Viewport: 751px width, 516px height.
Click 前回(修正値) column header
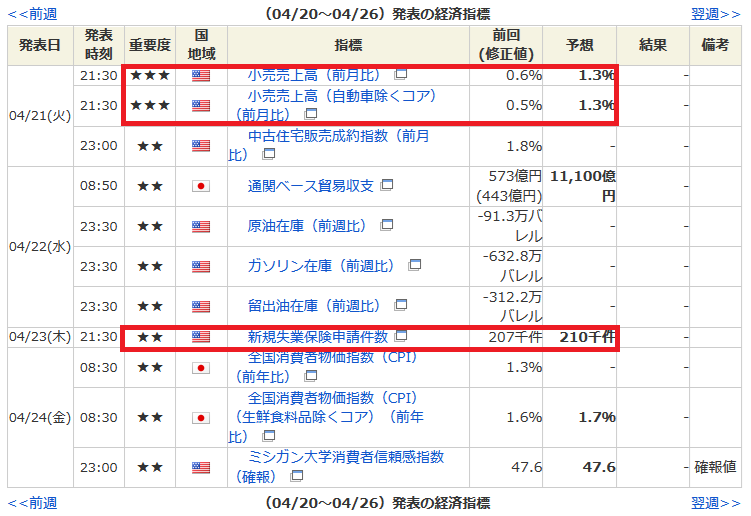506,45
